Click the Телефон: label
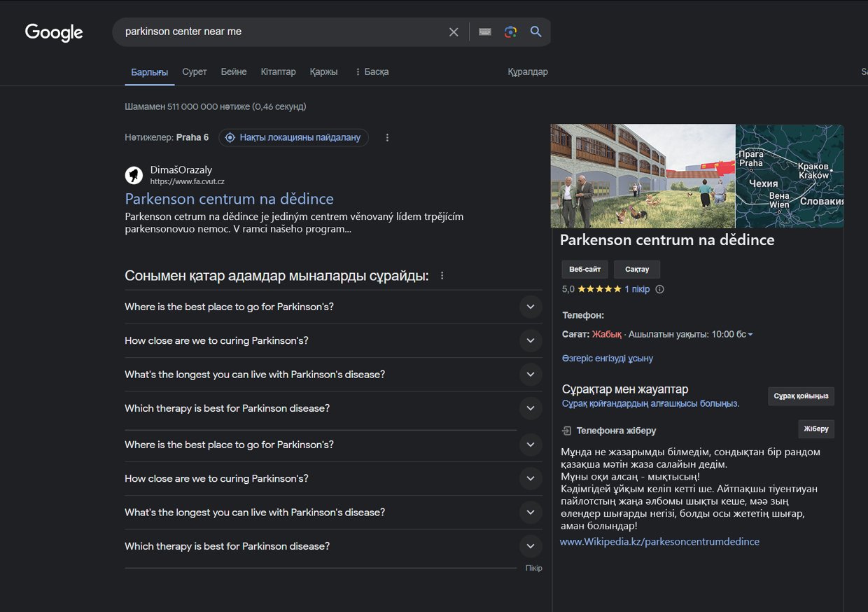The width and height of the screenshot is (868, 612). point(583,316)
